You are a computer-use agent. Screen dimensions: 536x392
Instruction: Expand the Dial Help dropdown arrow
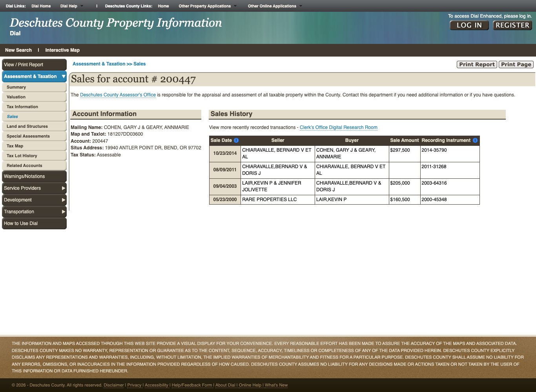click(82, 6)
